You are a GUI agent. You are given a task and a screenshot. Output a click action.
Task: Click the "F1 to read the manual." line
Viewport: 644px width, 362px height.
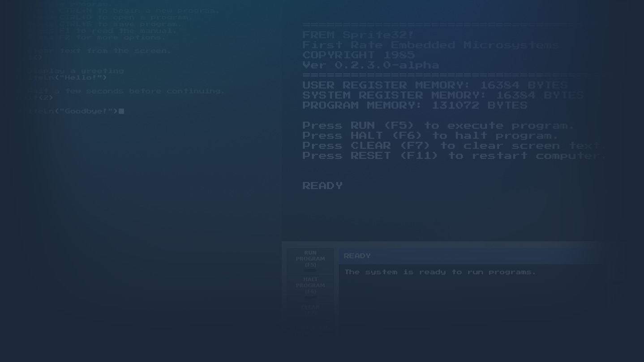(x=118, y=31)
